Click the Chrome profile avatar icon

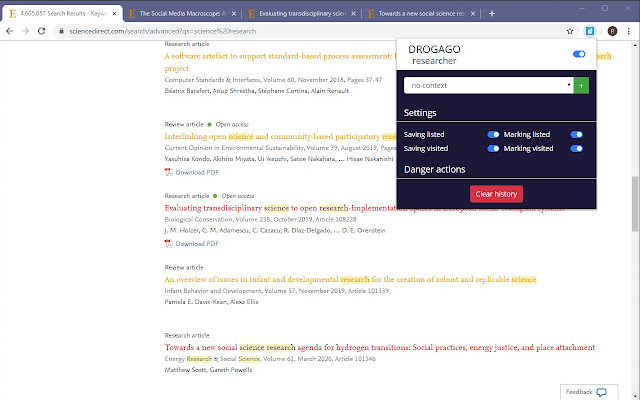611,31
